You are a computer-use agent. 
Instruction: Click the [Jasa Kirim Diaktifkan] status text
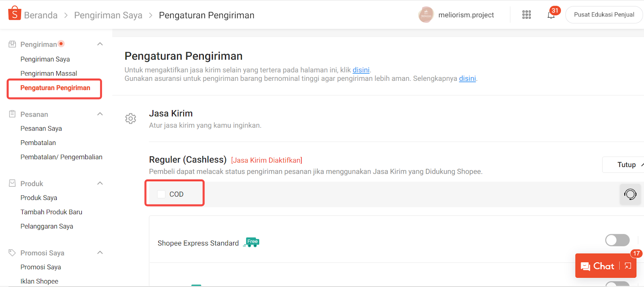(x=266, y=160)
